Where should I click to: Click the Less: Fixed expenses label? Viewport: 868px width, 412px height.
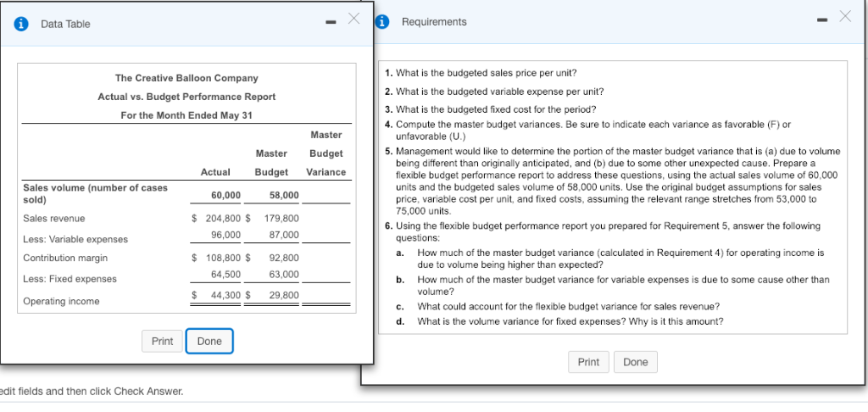pyautogui.click(x=70, y=279)
